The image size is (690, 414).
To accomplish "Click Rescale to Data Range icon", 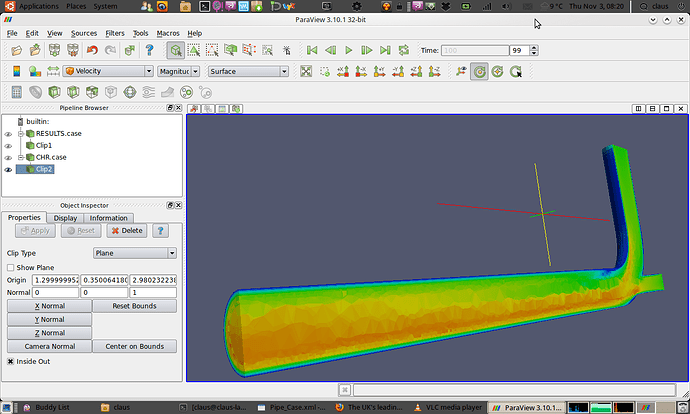I will (x=53, y=71).
